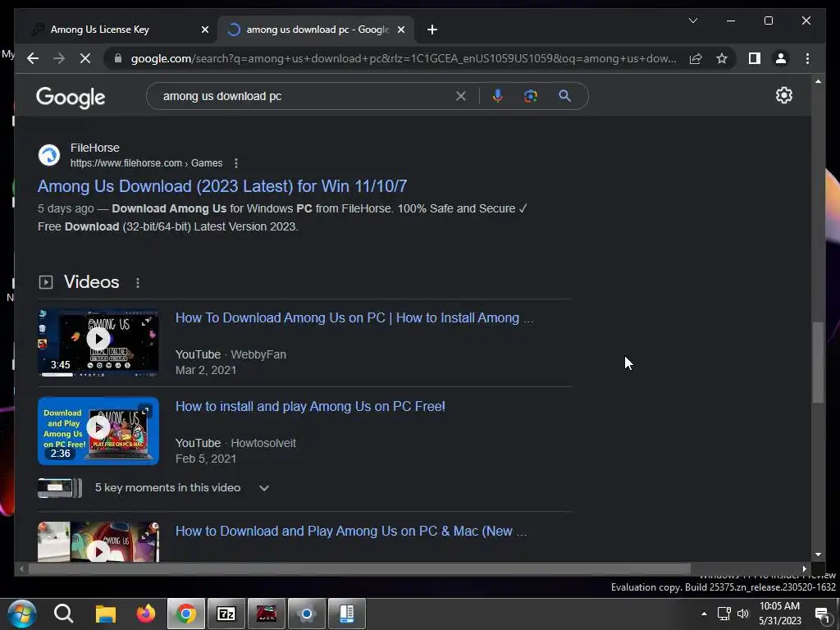
Task: Click the scroll down arrow of the page
Action: pyautogui.click(x=818, y=555)
